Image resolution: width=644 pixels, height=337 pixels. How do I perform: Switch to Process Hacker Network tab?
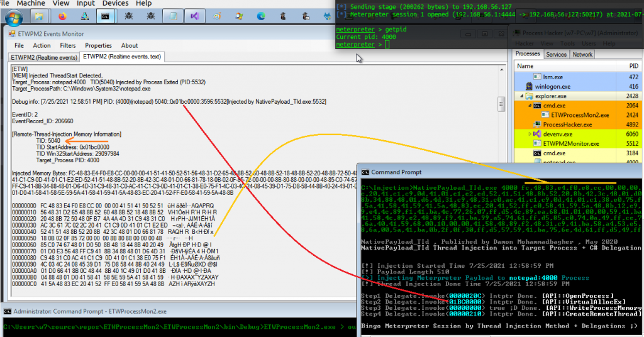click(582, 55)
